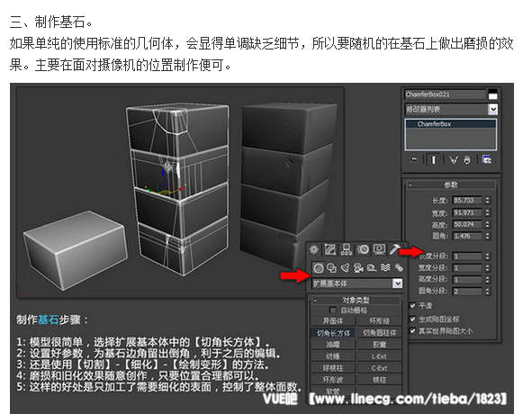Open the Hierarchy command panel tab

coord(347,250)
